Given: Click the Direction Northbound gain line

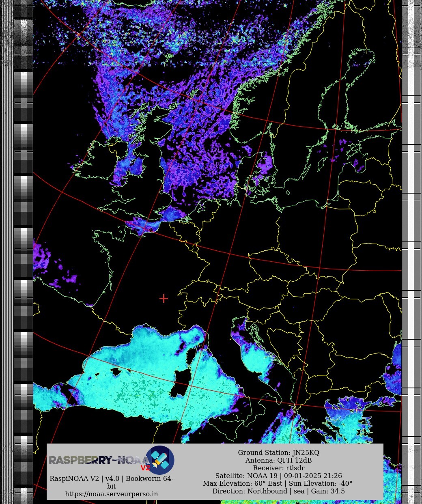Looking at the screenshot, I should click(x=278, y=491).
